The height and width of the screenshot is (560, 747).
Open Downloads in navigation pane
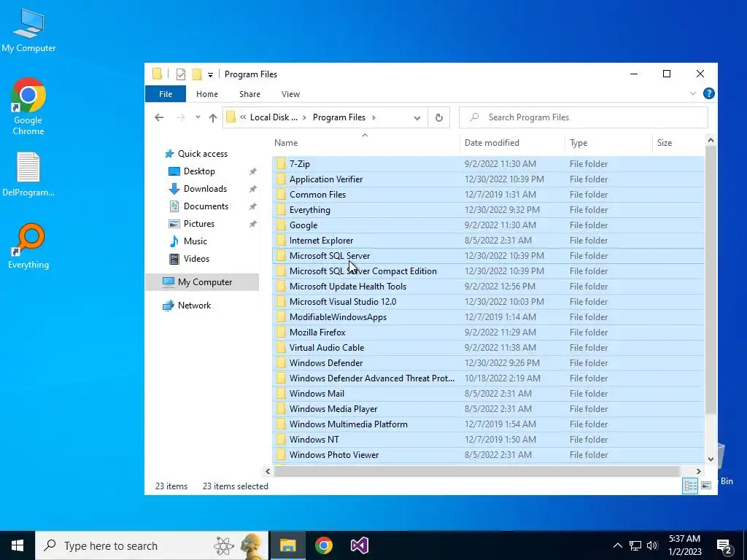205,189
